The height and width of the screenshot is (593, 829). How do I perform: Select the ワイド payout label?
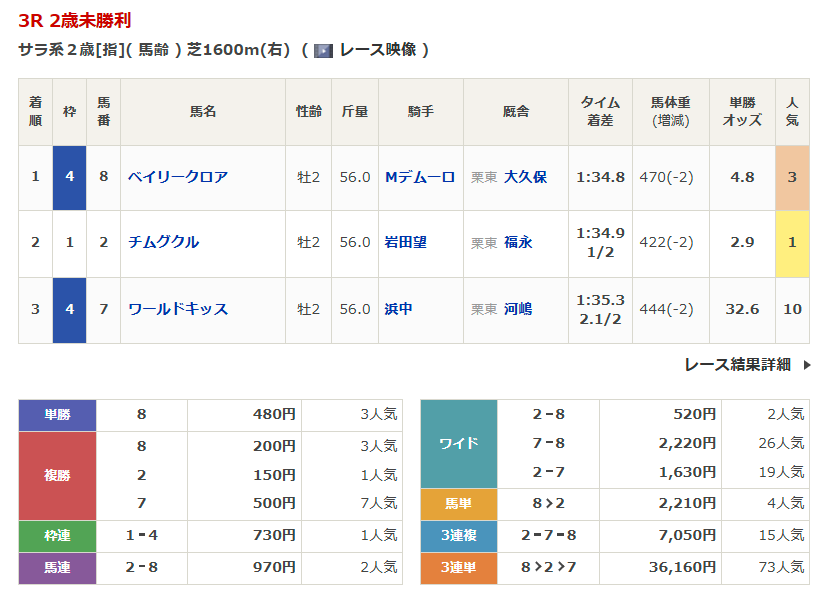[458, 443]
